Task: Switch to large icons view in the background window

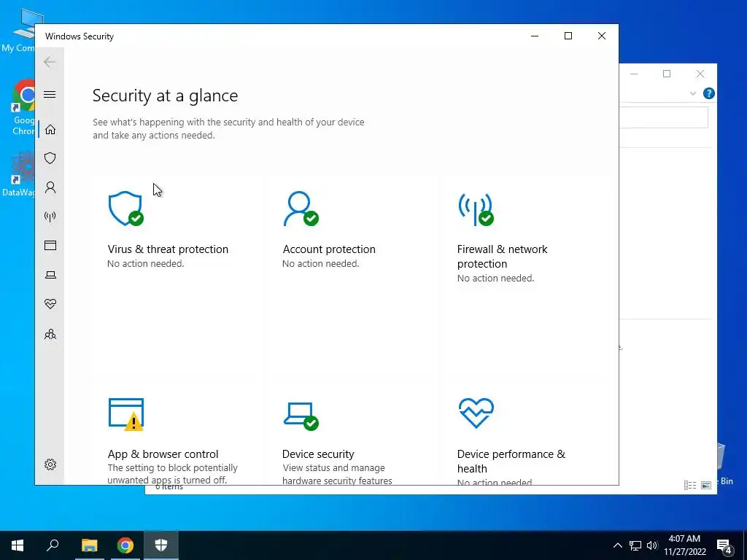Action: 706,485
